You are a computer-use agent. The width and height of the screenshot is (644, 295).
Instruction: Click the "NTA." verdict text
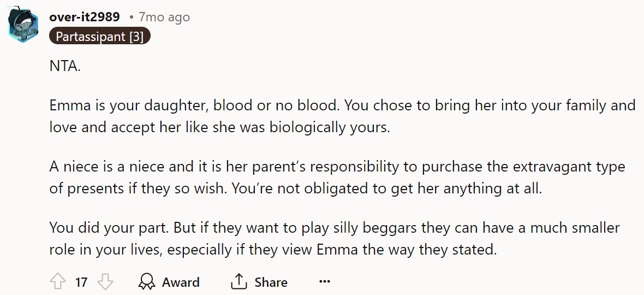(x=64, y=67)
